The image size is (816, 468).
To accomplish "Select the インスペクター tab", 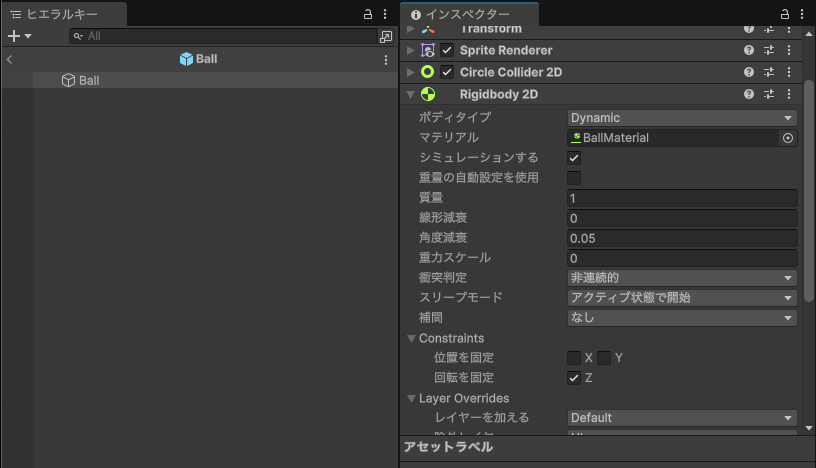I will click(x=469, y=14).
